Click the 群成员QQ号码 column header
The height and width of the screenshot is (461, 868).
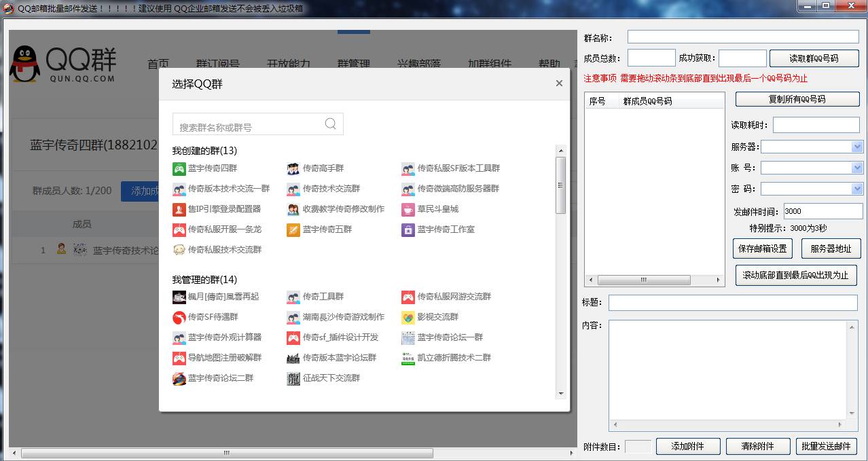coord(647,101)
